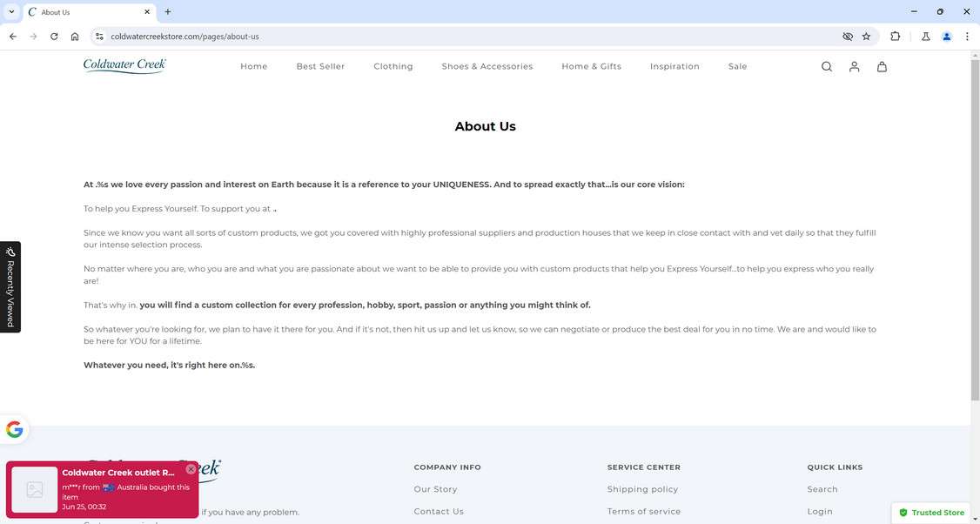Open Shoes & Accessories menu item
This screenshot has height=524, width=980.
coord(487,66)
